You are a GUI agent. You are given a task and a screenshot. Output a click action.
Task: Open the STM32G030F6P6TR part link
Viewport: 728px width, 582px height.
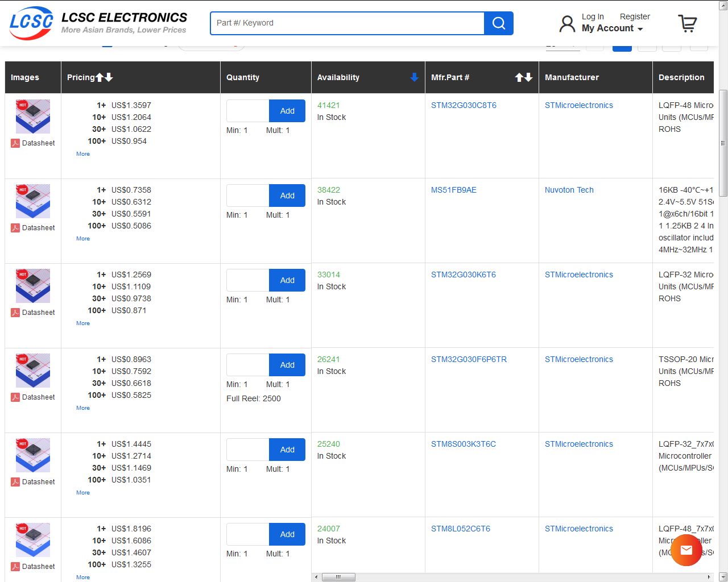(469, 359)
